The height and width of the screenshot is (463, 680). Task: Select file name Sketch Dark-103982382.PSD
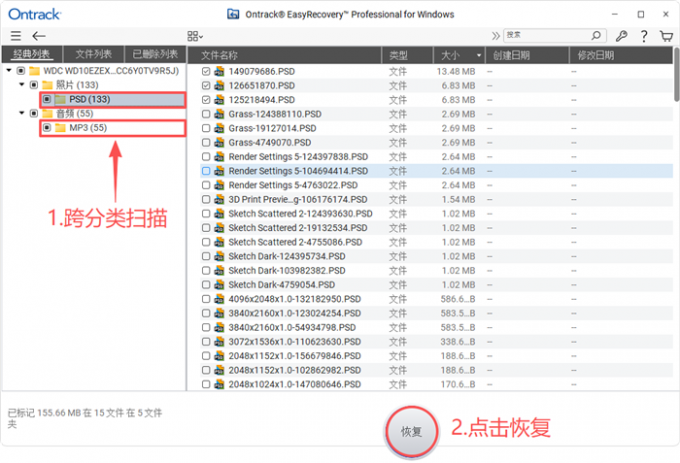coord(287,271)
